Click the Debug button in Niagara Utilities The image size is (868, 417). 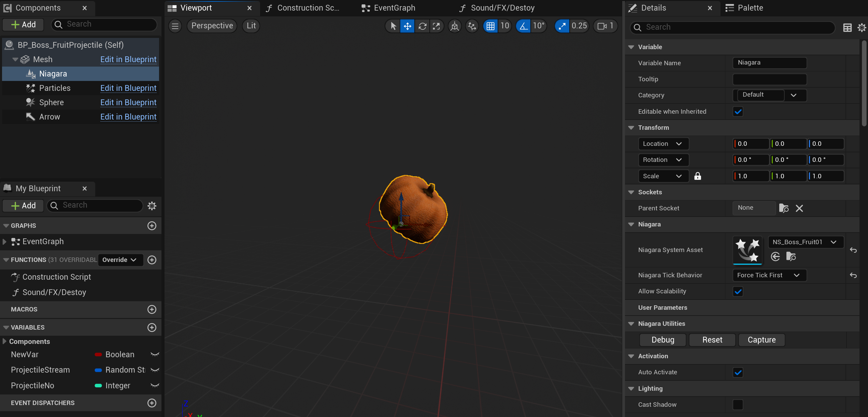663,340
